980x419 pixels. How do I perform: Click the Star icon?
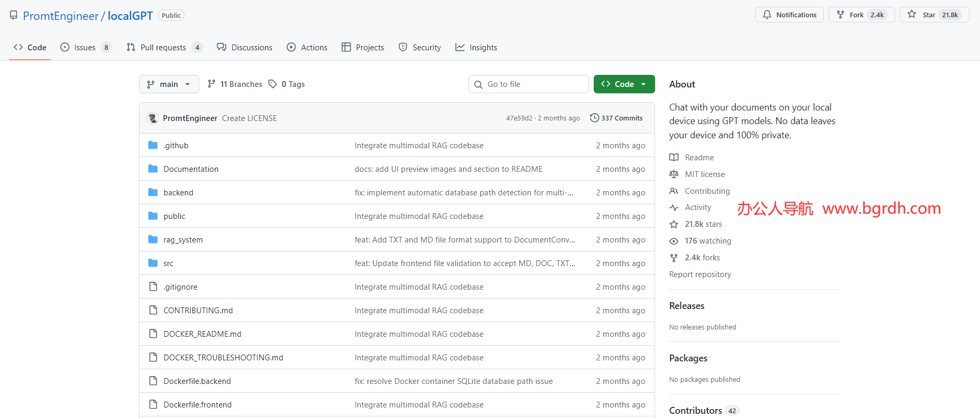(x=912, y=14)
